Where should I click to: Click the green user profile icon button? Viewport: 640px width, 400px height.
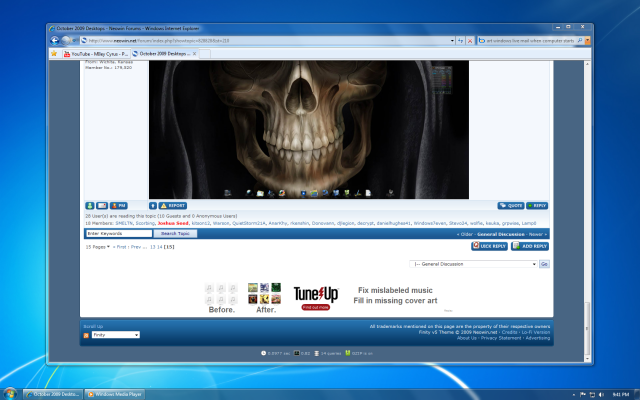(x=90, y=206)
